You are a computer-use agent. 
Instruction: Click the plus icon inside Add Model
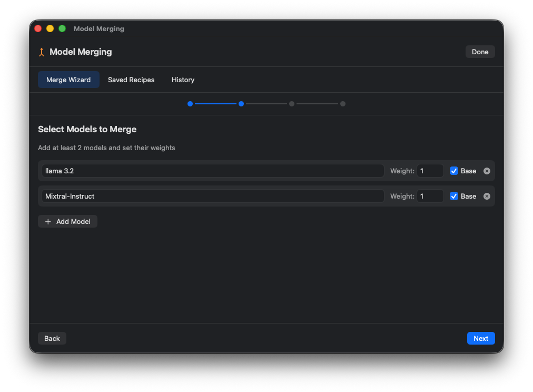pyautogui.click(x=48, y=221)
